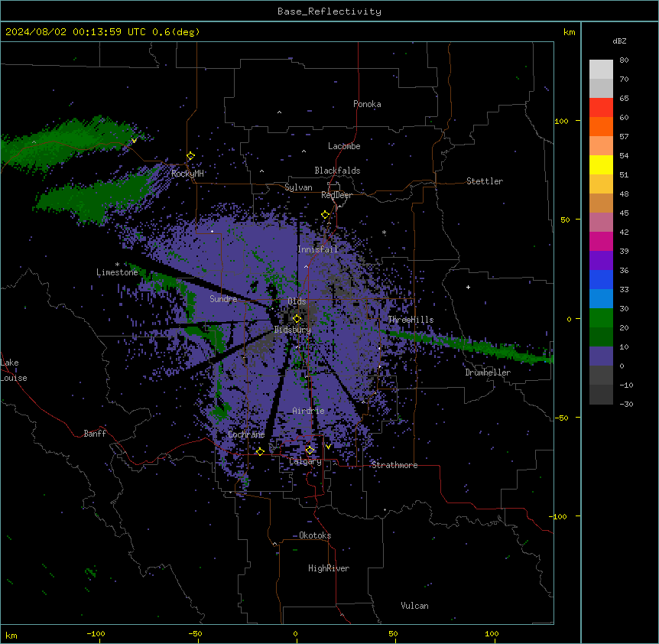This screenshot has width=659, height=644.
Task: Click the RedDeer city label
Action: tap(336, 195)
